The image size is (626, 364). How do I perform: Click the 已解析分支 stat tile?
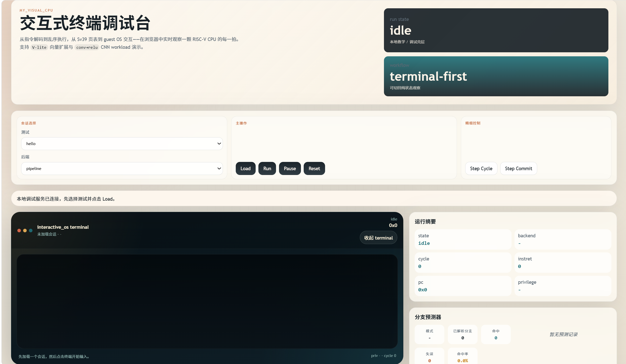coord(463,334)
